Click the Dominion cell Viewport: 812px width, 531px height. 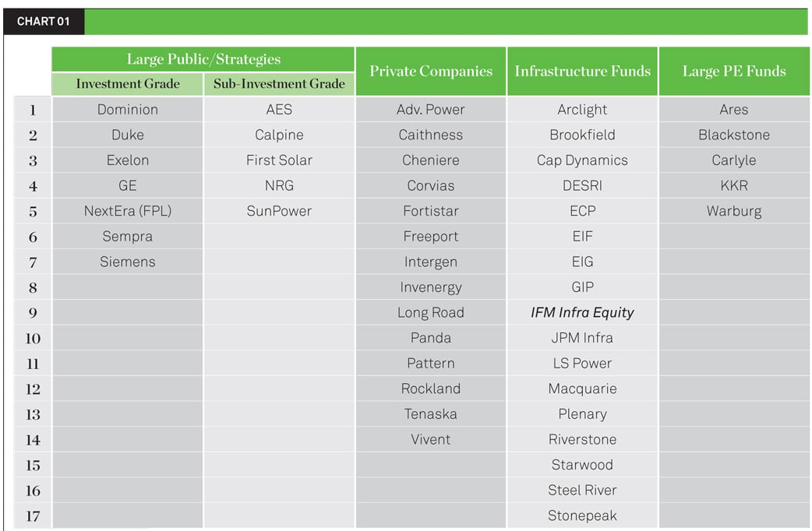[127, 110]
